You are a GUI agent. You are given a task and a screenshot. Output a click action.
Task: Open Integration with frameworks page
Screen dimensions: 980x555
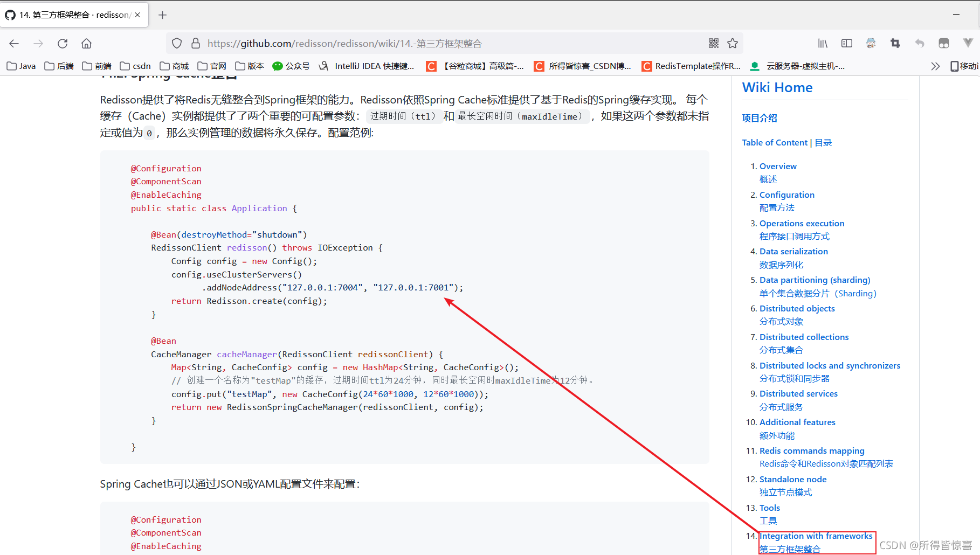point(816,536)
